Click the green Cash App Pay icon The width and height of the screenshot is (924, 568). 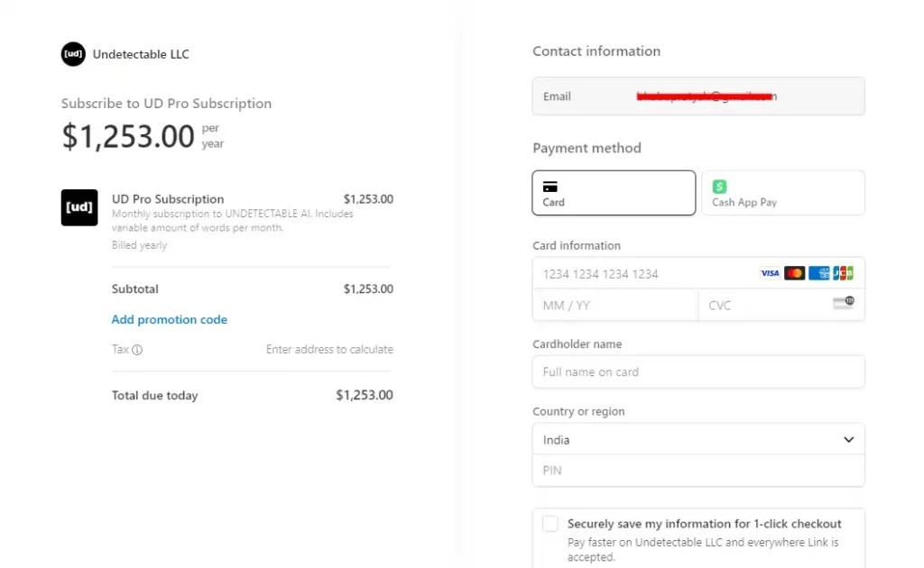(x=719, y=187)
